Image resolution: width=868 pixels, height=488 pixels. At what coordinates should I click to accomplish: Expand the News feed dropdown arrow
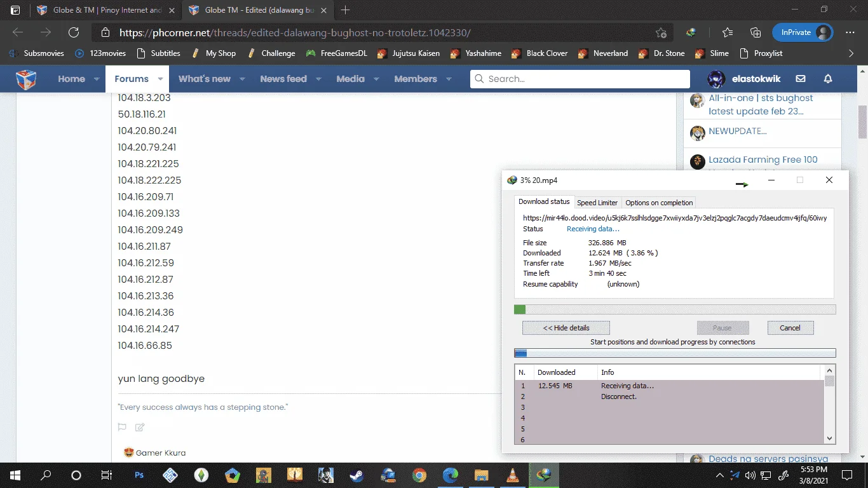(x=318, y=79)
